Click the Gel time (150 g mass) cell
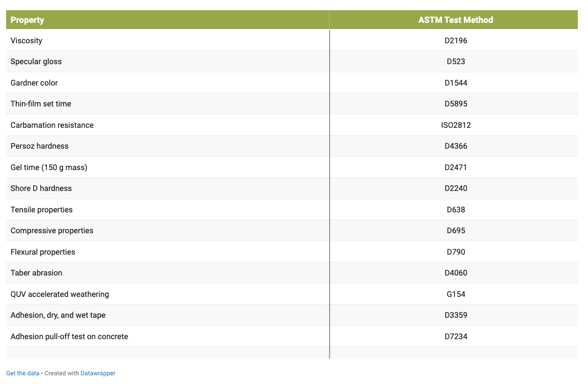 49,168
